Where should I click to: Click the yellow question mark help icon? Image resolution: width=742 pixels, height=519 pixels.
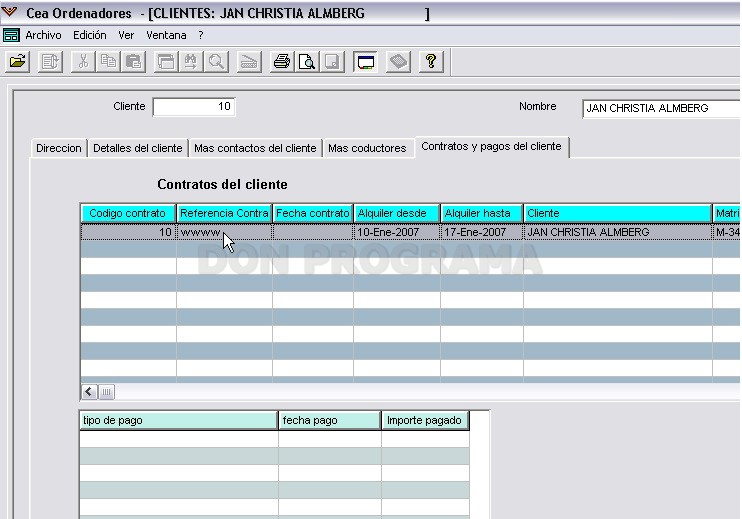click(x=431, y=62)
